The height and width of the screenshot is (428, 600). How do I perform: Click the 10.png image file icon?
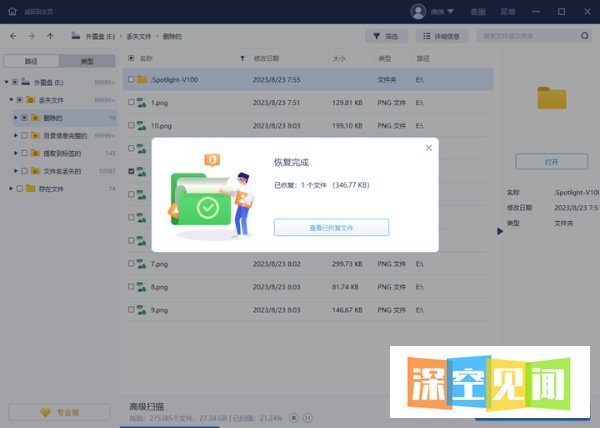pos(142,125)
